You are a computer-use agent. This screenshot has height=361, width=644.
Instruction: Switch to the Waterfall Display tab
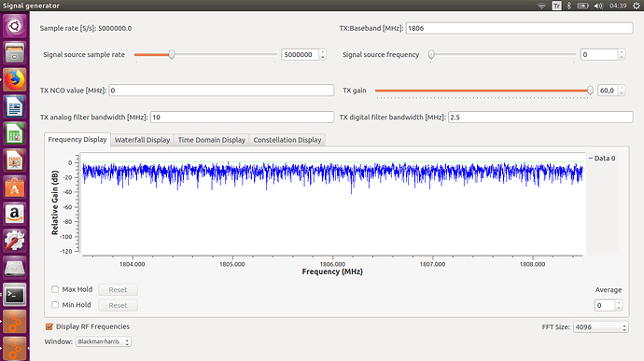tap(142, 140)
